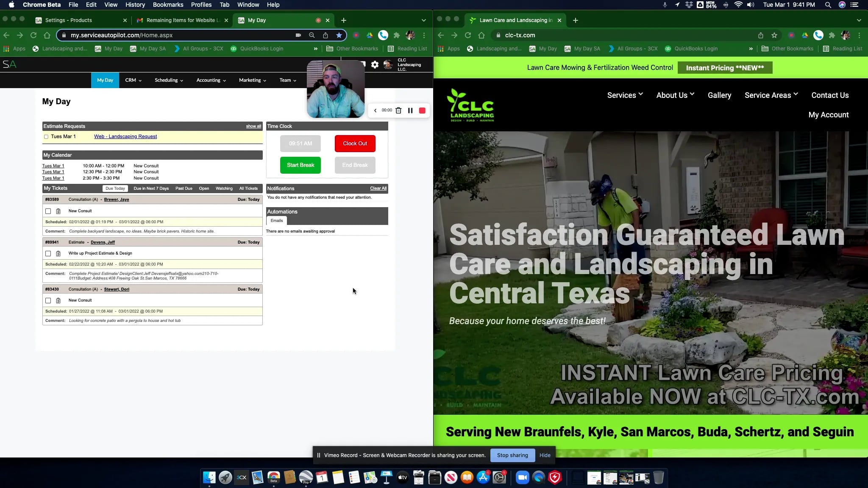This screenshot has width=868, height=488.
Task: Open Contact Us on CLC website
Action: click(x=830, y=95)
